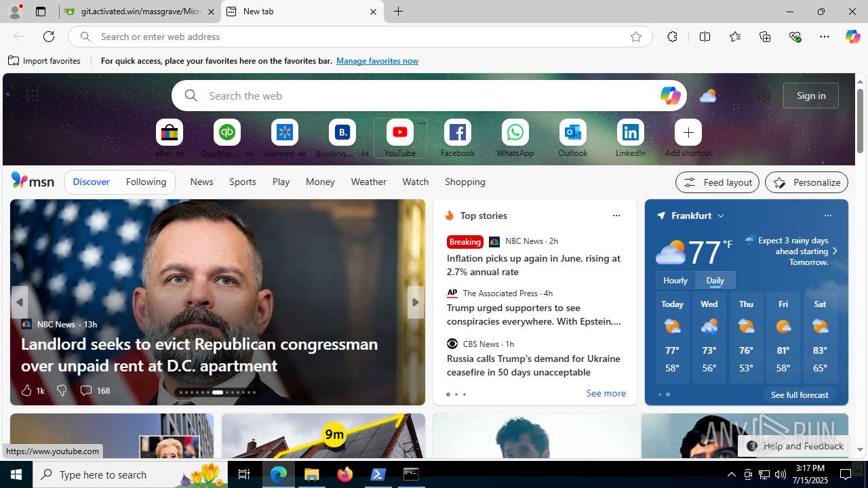The width and height of the screenshot is (868, 488).
Task: Open the QuickBooks shortcut
Action: 227,139
